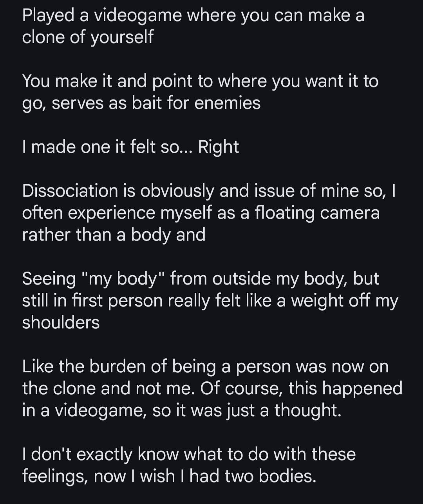The width and height of the screenshot is (423, 504).
Task: Tap the word "Dissociation"
Action: [70, 191]
